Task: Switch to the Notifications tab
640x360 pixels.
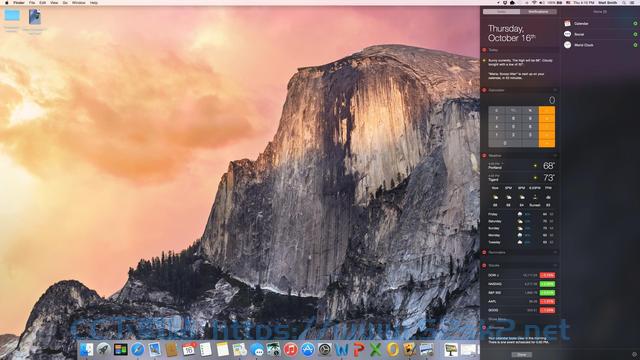Action: [x=538, y=12]
